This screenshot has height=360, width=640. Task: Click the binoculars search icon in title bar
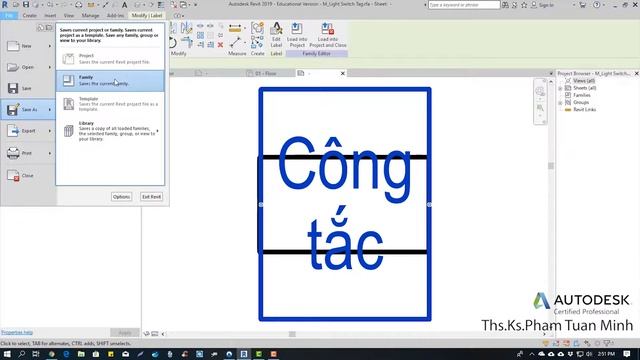tap(505, 5)
